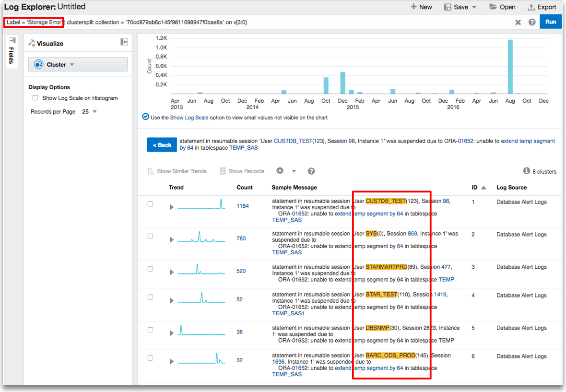Collapse the Visualize panel
This screenshot has height=392, width=566.
124,42
